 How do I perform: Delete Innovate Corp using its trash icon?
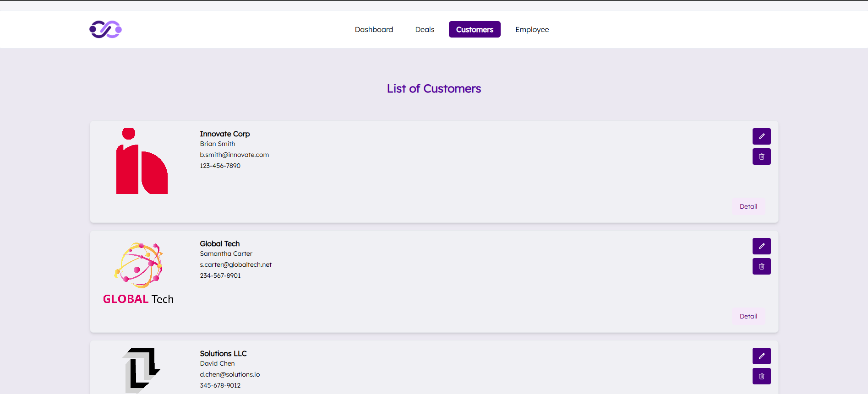point(761,157)
